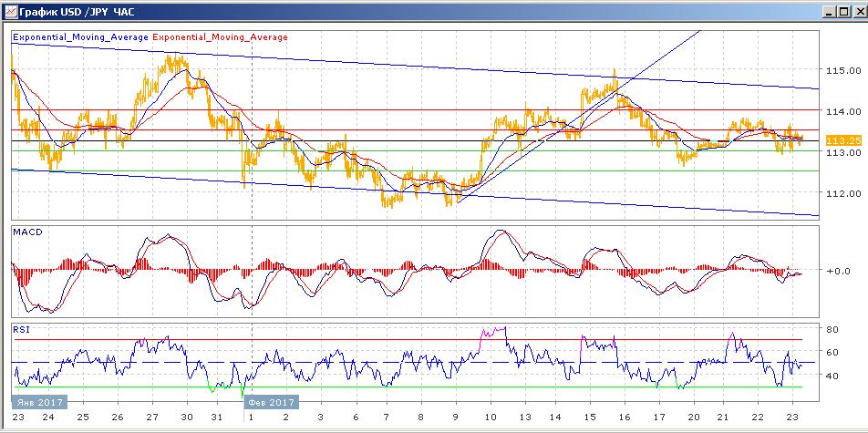Click the date 31 on time axis
868x433 pixels.
(x=216, y=416)
